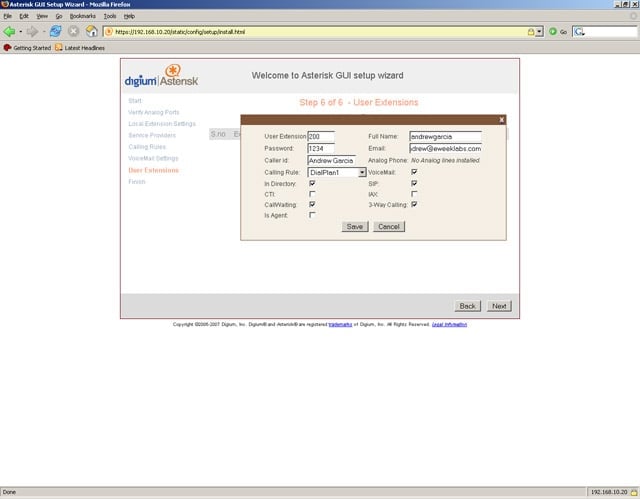Select User Extensions step
Screen dimensions: 640x499
point(153,170)
